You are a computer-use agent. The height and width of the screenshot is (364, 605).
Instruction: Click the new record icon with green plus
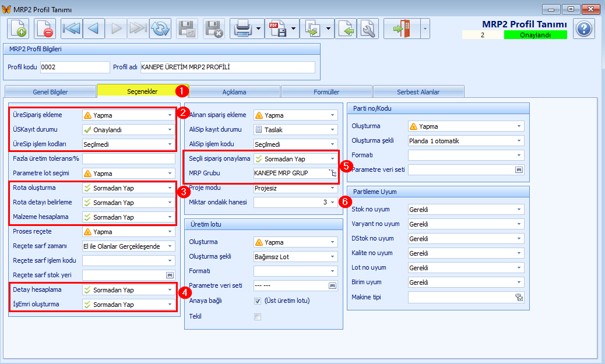point(18,29)
